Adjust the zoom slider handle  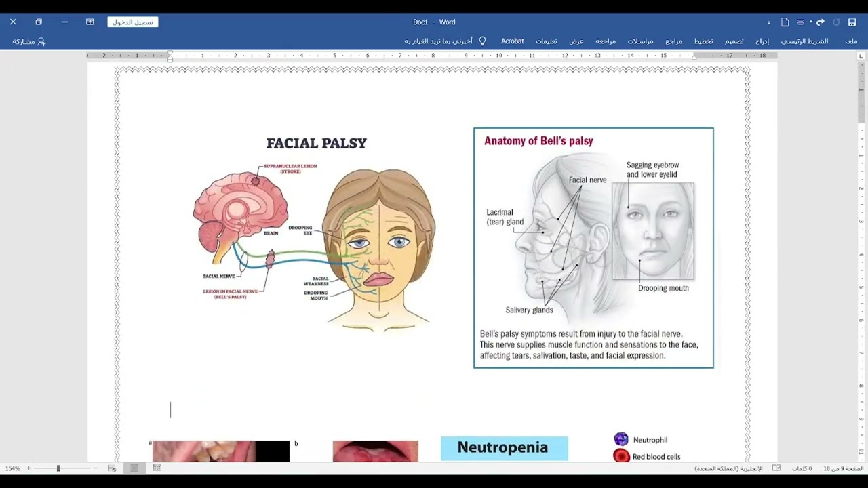(x=58, y=468)
